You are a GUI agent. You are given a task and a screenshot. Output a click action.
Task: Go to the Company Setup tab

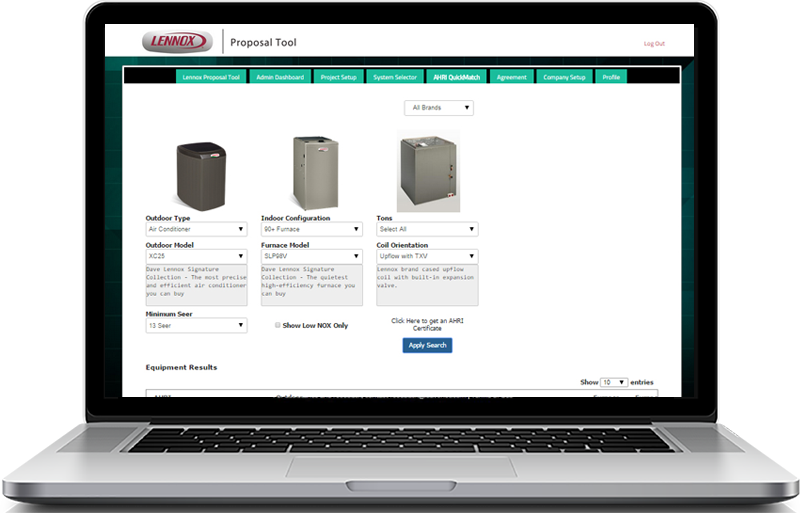pyautogui.click(x=564, y=77)
